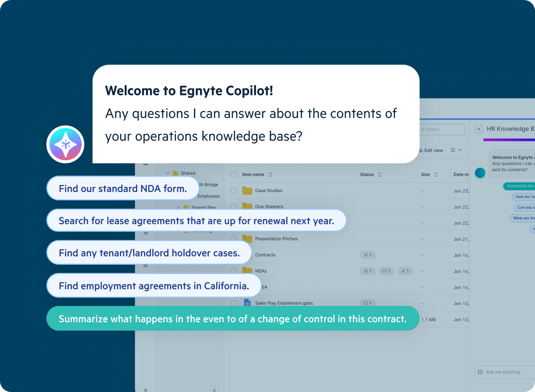
Task: Click the eye icon beside Edit view
Action: click(421, 150)
